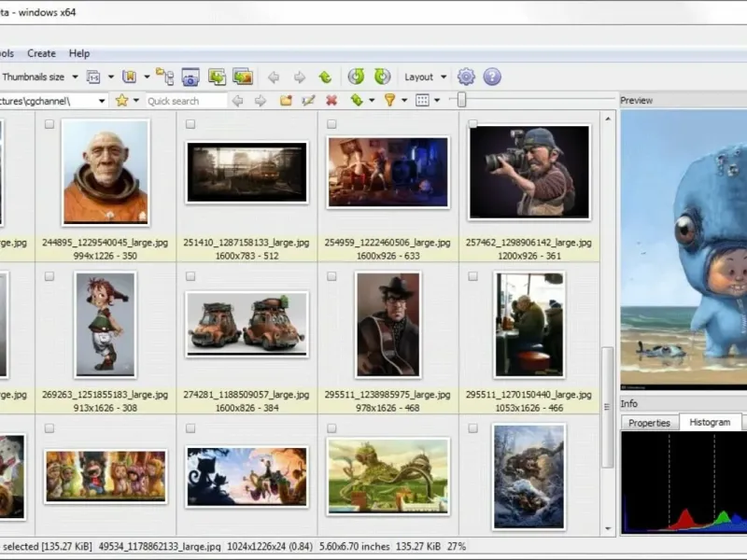Click the capture screen camera icon
The height and width of the screenshot is (560, 747).
pos(190,77)
